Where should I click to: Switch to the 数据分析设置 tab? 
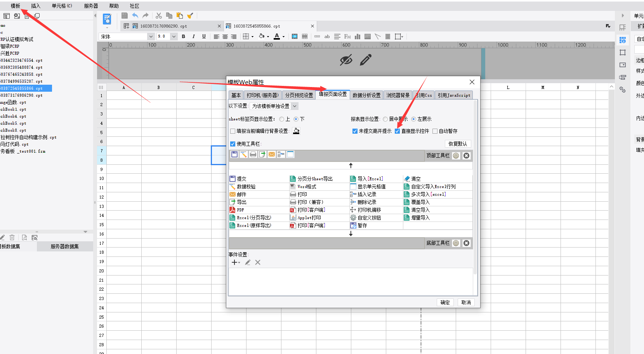[x=366, y=95]
